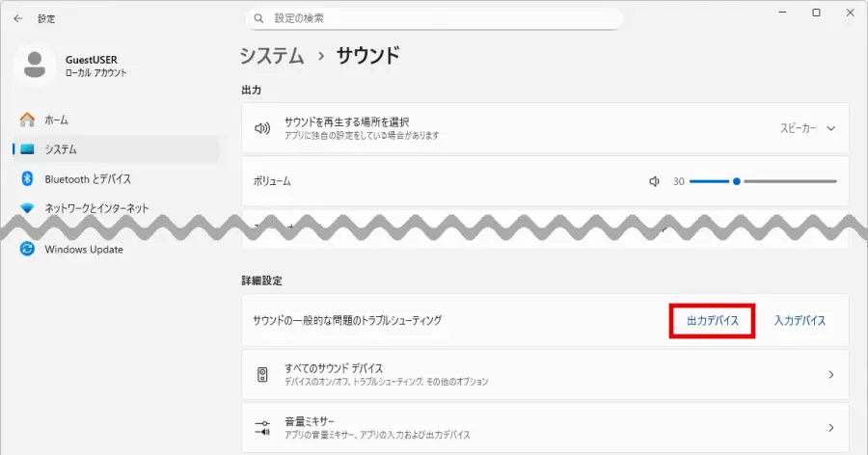Open Windows Update in the sidebar
Viewport: 868px width, 455px height.
click(117, 249)
